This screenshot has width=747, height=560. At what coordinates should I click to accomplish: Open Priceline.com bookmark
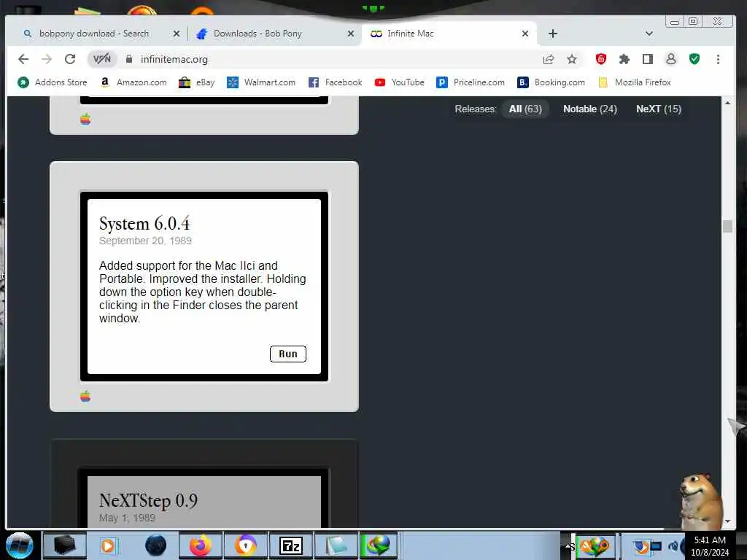(x=471, y=82)
